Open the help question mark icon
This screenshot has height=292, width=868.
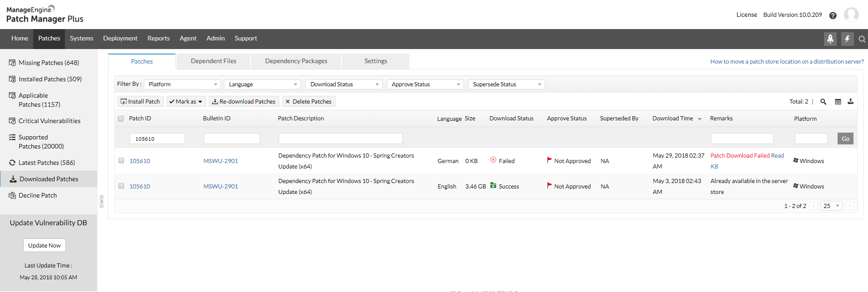(x=833, y=15)
